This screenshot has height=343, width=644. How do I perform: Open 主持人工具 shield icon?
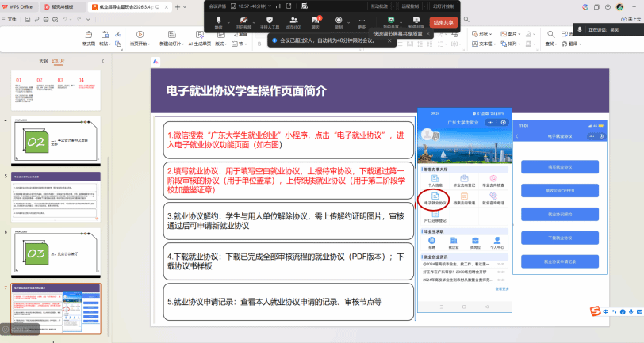[270, 20]
